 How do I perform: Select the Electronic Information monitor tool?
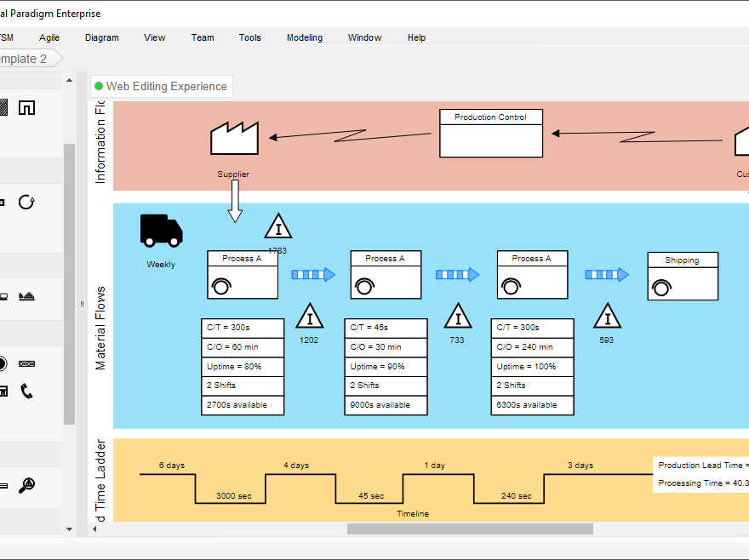3,295
